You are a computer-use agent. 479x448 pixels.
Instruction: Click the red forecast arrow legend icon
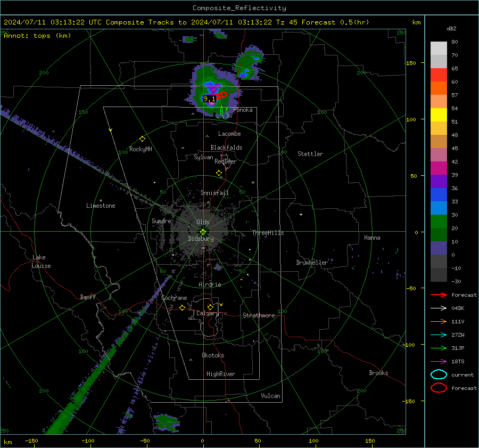(x=439, y=295)
